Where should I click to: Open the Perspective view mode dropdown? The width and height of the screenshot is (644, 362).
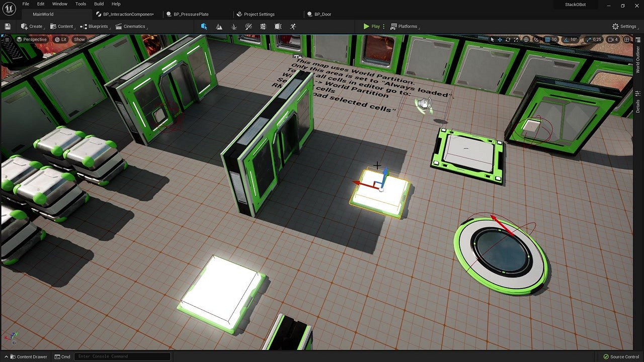coord(32,39)
